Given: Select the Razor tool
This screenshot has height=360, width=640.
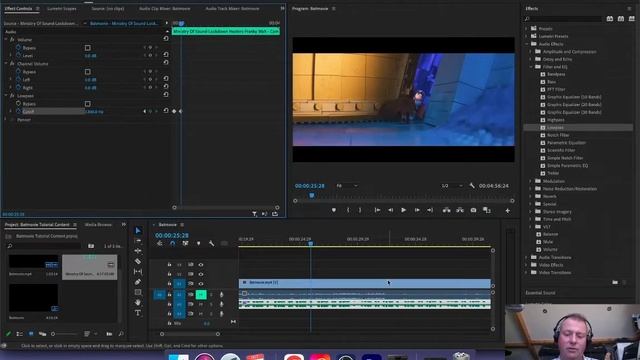Looking at the screenshot, I should tap(138, 261).
